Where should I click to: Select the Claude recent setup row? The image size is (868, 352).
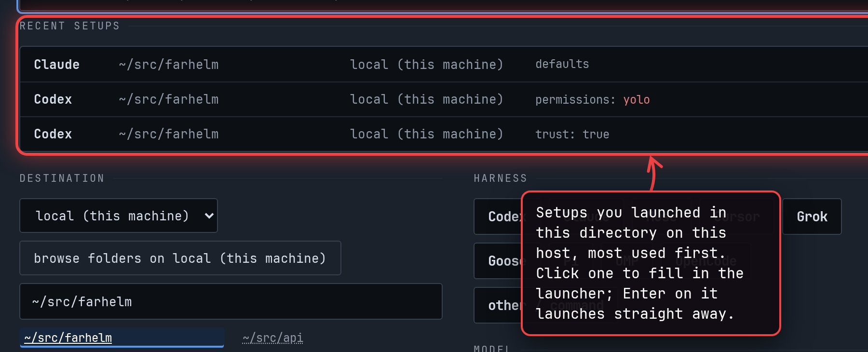pyautogui.click(x=444, y=65)
